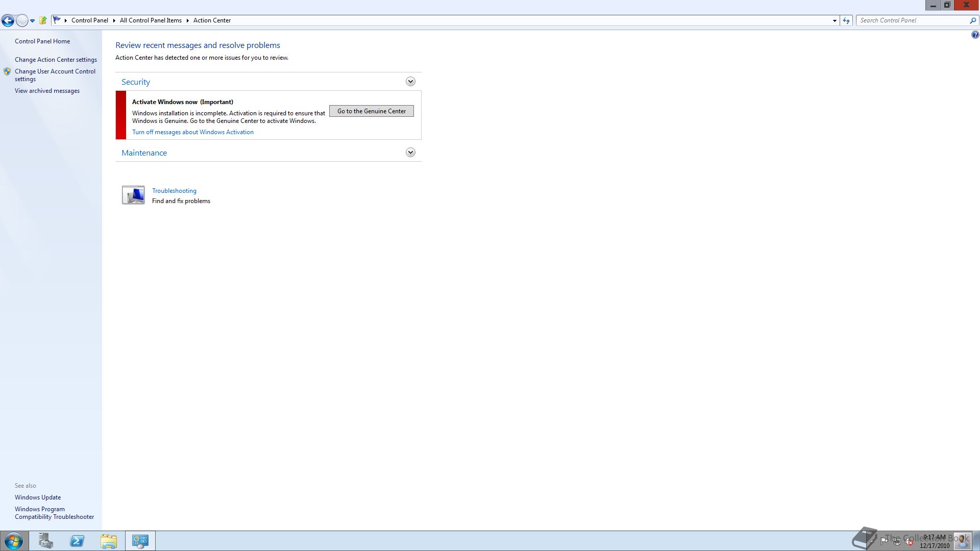Click the Show desktop strip on the taskbar
980x551 pixels.
[x=976, y=541]
